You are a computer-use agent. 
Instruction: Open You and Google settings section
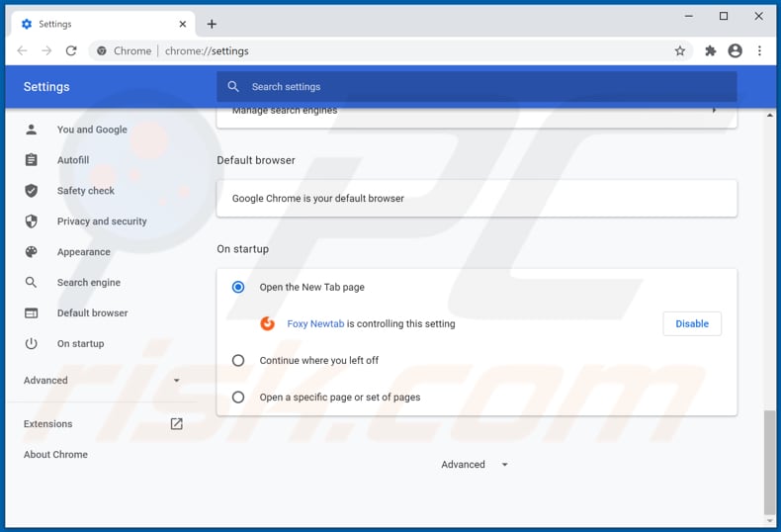pyautogui.click(x=92, y=130)
